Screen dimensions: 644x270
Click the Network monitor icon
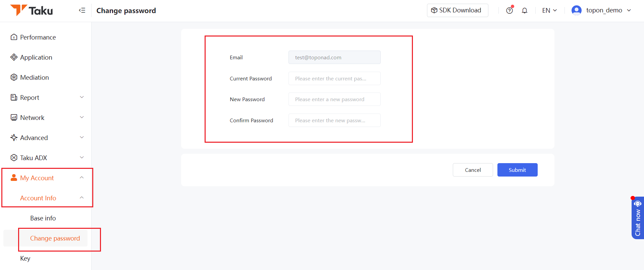pos(14,118)
